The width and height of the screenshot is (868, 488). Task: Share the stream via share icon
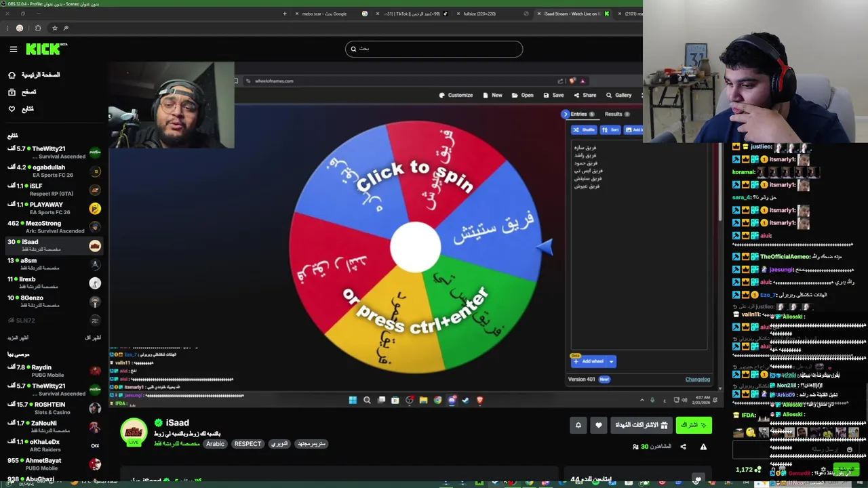pos(683,447)
